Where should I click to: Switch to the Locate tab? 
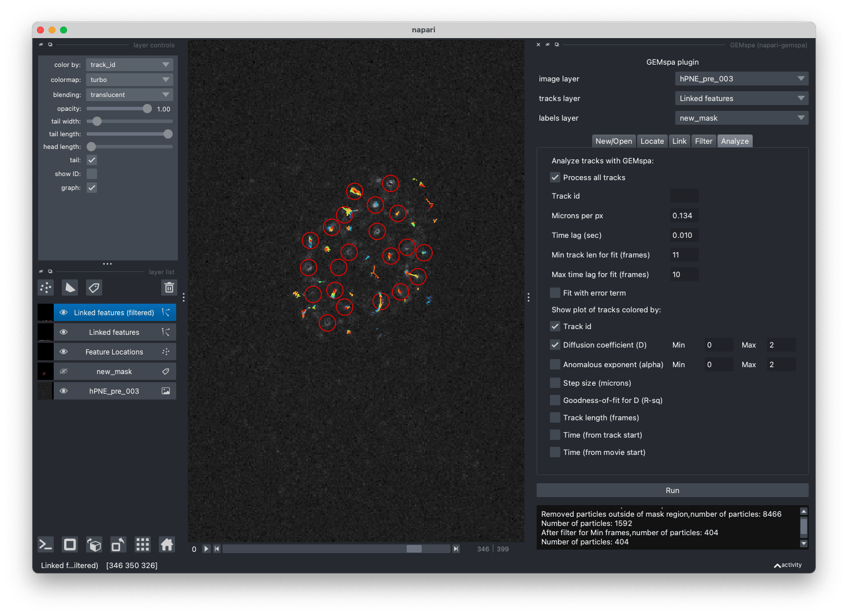(652, 141)
